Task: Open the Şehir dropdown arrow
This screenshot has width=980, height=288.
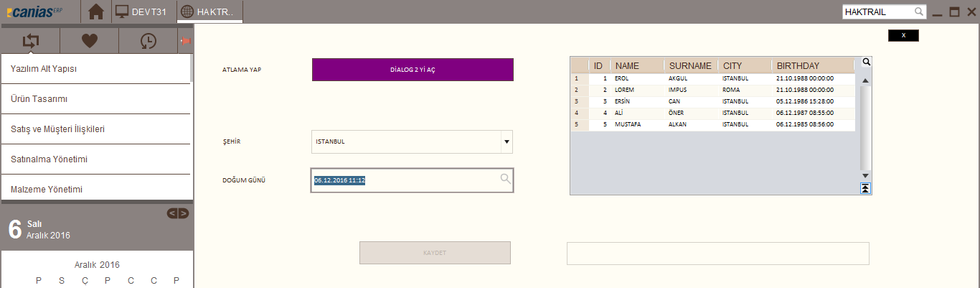Action: point(507,141)
